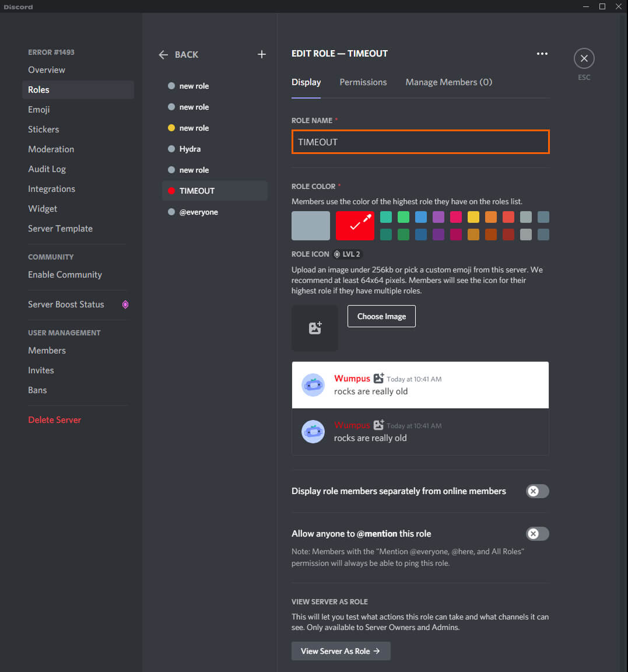Click the BACK label
628x672 pixels.
187,55
